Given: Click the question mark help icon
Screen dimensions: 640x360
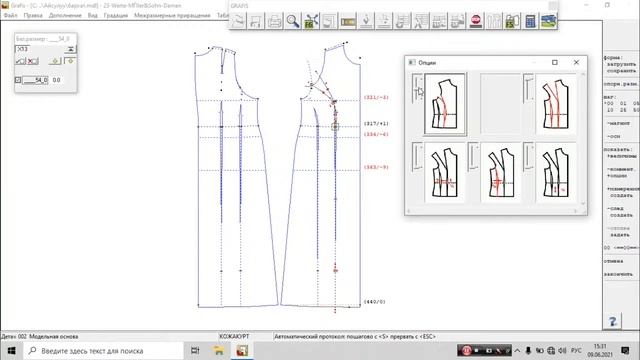Looking at the screenshot, I should click(613, 321).
